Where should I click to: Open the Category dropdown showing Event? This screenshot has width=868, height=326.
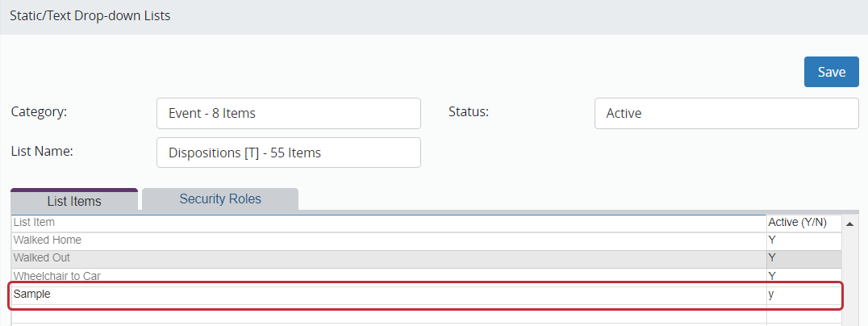(288, 113)
